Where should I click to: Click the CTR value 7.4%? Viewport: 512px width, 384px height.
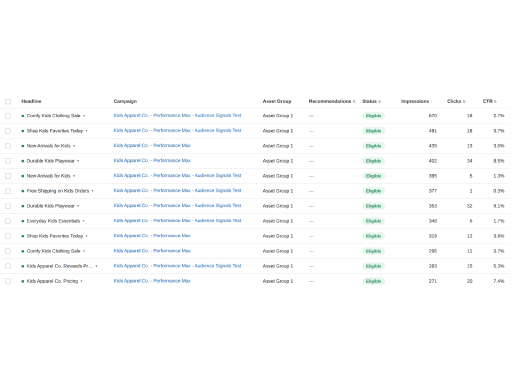click(499, 281)
